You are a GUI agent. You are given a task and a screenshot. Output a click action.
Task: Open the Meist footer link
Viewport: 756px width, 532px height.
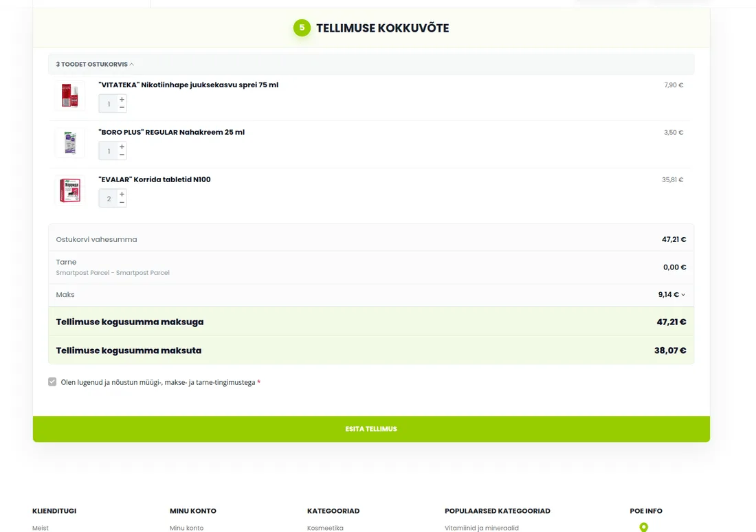(41, 528)
